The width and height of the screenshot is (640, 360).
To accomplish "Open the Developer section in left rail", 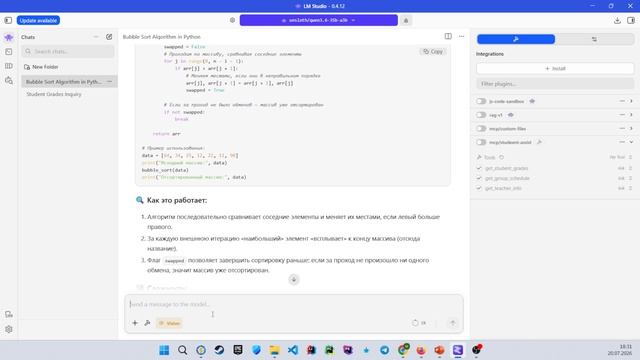I will click(x=9, y=52).
